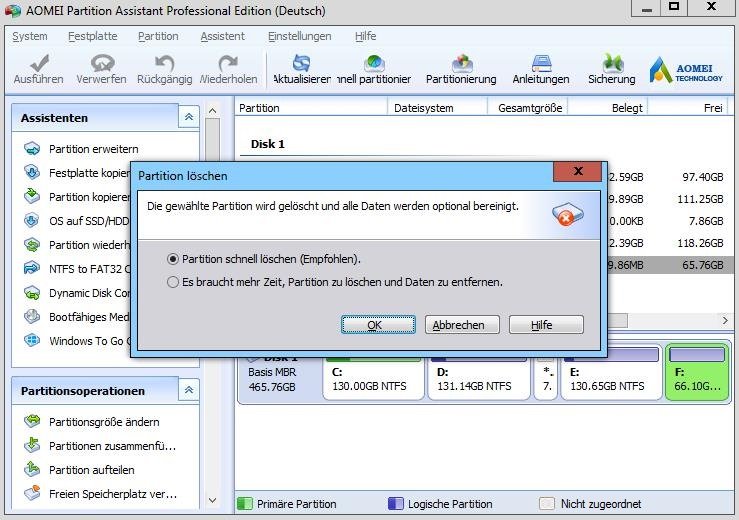
Task: Click the Gesamtgröße column header
Action: tap(527, 108)
